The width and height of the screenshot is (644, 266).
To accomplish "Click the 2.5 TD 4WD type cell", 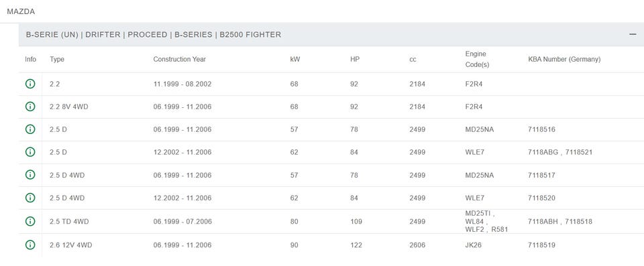I will tap(69, 222).
